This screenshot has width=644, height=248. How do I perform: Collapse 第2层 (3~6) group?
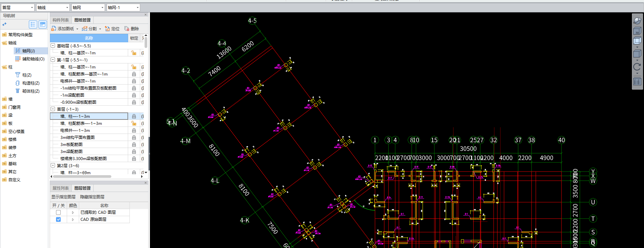(x=53, y=165)
